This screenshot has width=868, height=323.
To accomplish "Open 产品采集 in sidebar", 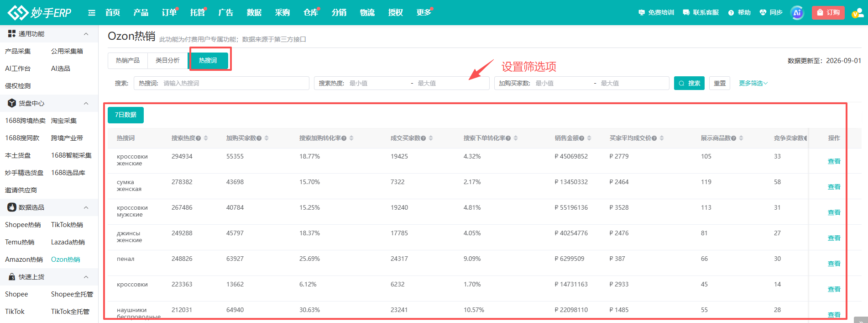I will [18, 51].
